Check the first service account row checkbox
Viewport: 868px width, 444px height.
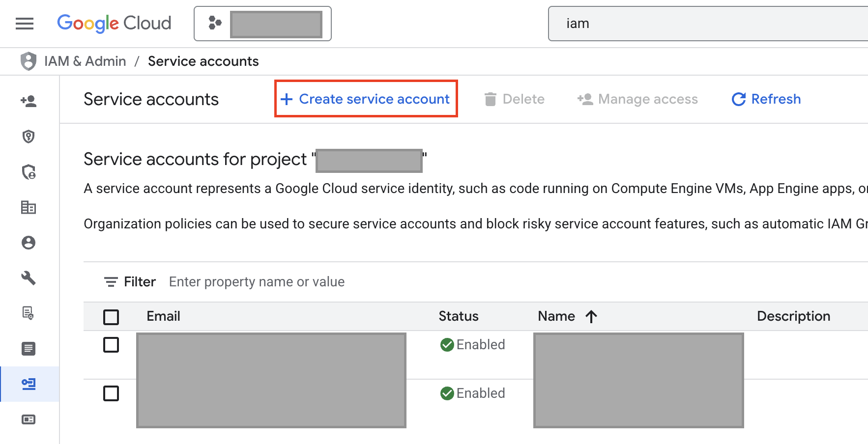(x=111, y=345)
